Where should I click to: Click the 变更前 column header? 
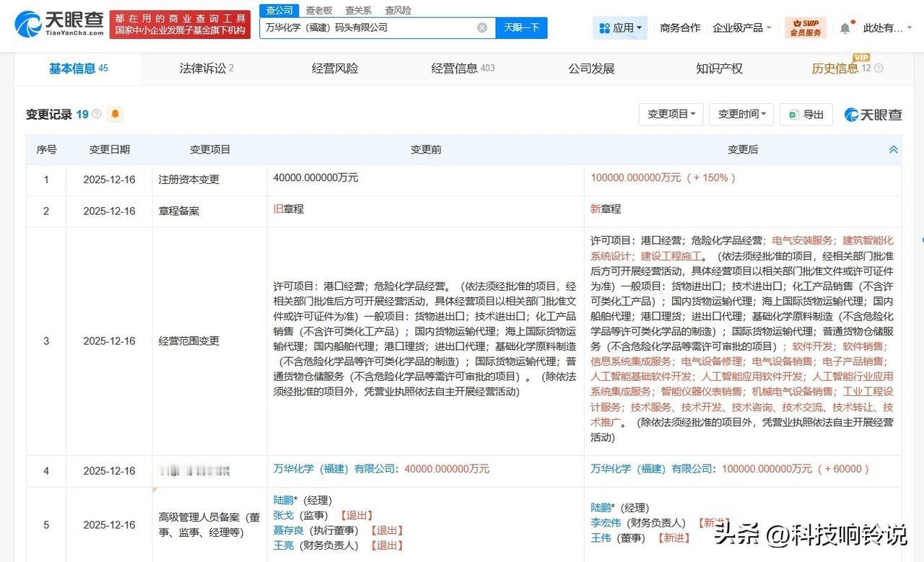pos(426,149)
